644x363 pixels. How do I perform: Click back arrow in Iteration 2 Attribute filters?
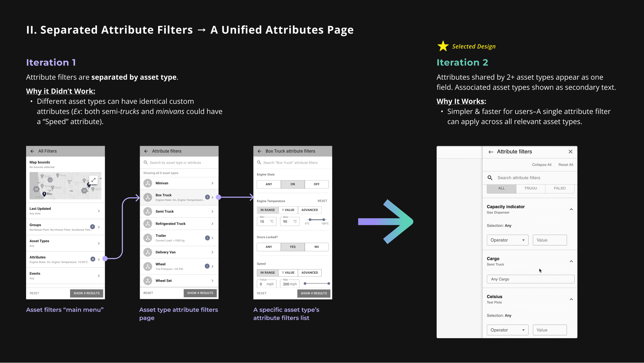coord(491,152)
